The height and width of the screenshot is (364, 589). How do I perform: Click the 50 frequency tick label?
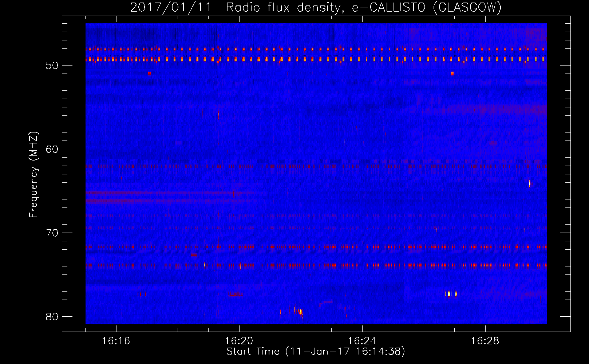[x=52, y=66]
